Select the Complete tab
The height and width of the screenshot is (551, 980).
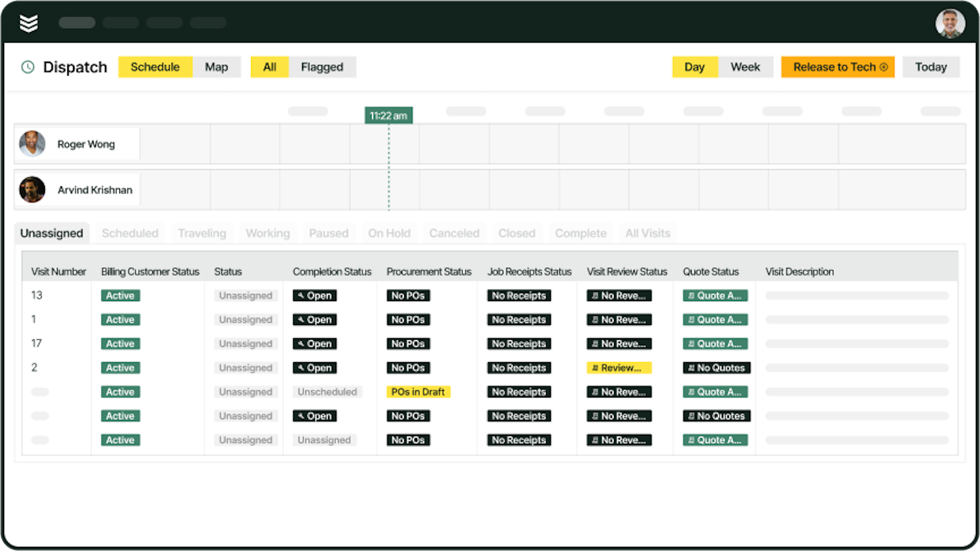click(580, 233)
